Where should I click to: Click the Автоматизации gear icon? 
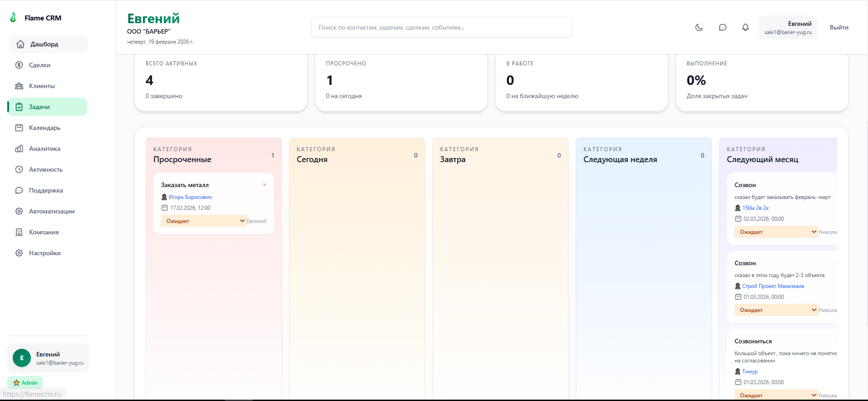[x=19, y=211]
